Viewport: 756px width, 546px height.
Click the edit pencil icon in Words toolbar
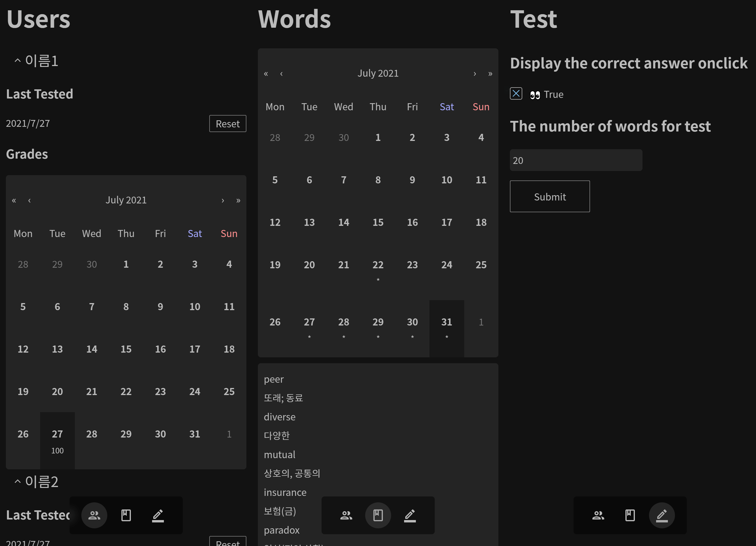[x=409, y=515]
